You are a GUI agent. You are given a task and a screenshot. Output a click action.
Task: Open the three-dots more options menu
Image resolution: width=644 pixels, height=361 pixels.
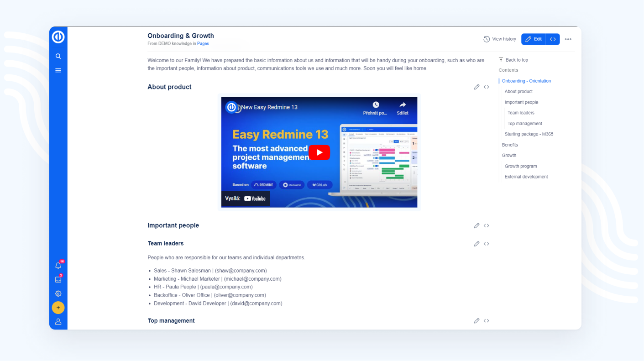568,39
